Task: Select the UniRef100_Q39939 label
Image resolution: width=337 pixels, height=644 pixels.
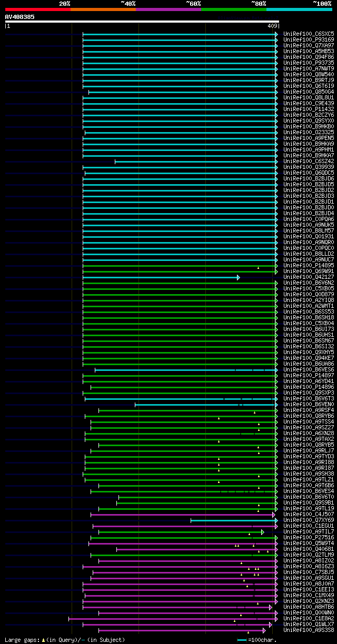Action: tap(309, 167)
